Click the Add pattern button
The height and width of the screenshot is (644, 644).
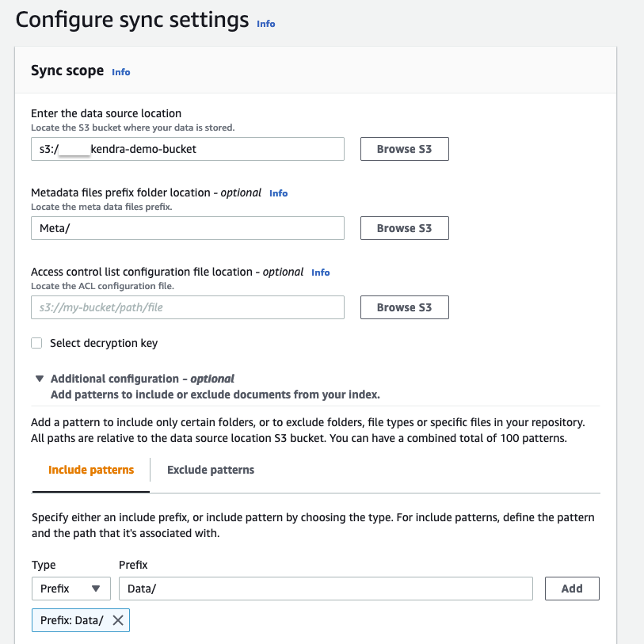click(572, 589)
